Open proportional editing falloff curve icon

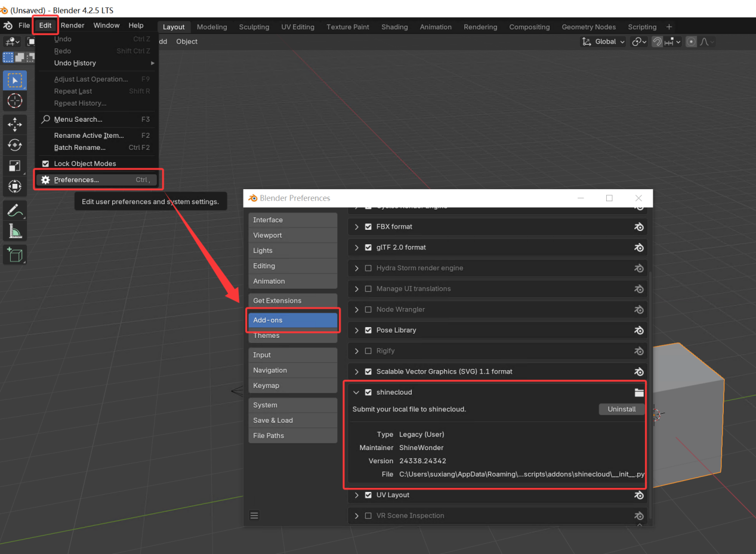[706, 42]
